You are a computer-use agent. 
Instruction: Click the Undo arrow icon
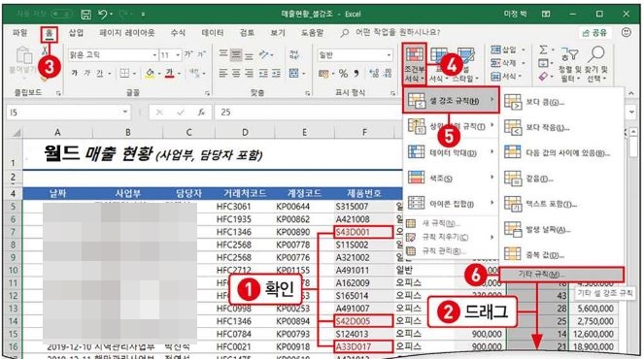tap(103, 15)
